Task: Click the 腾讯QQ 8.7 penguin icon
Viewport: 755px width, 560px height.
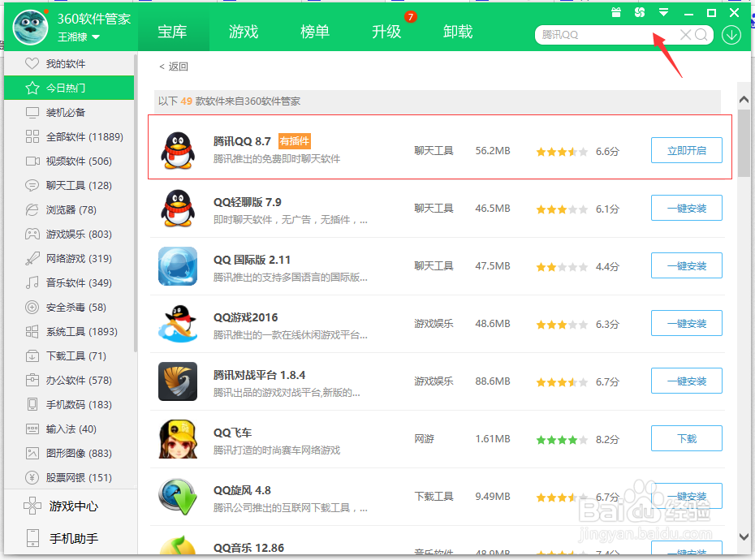Action: pos(178,151)
